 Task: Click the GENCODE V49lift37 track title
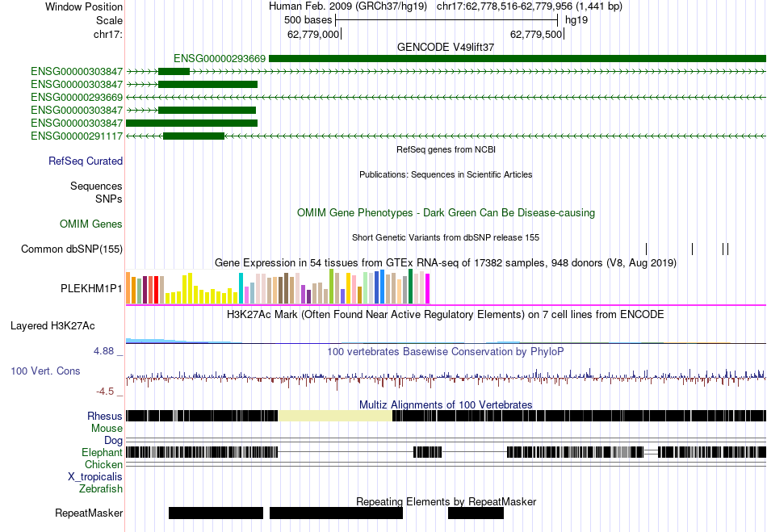tap(445, 47)
